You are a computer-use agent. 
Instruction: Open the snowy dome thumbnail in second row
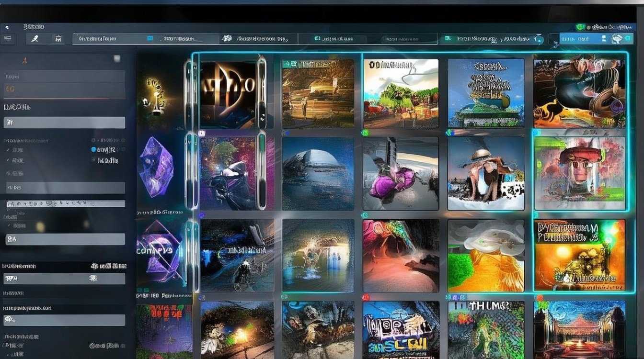click(x=318, y=174)
